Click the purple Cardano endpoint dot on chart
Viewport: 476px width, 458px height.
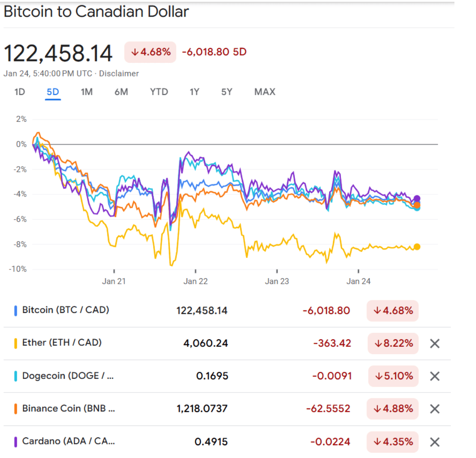417,199
